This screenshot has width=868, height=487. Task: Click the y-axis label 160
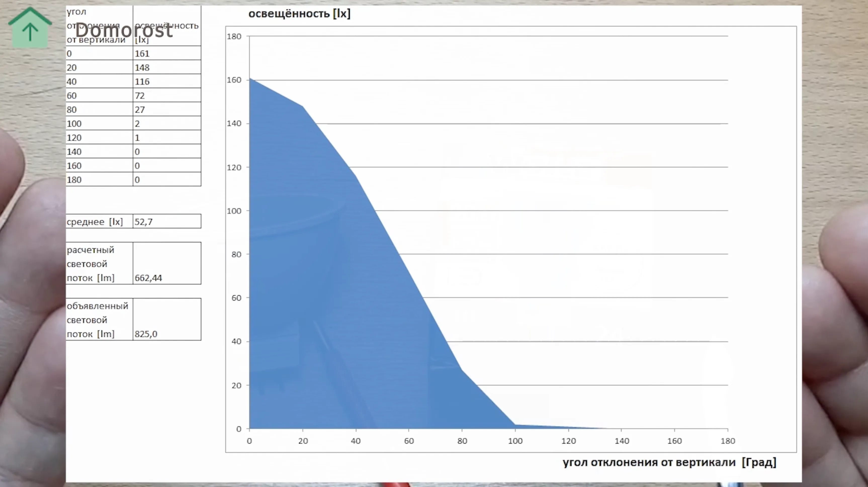[x=234, y=80]
